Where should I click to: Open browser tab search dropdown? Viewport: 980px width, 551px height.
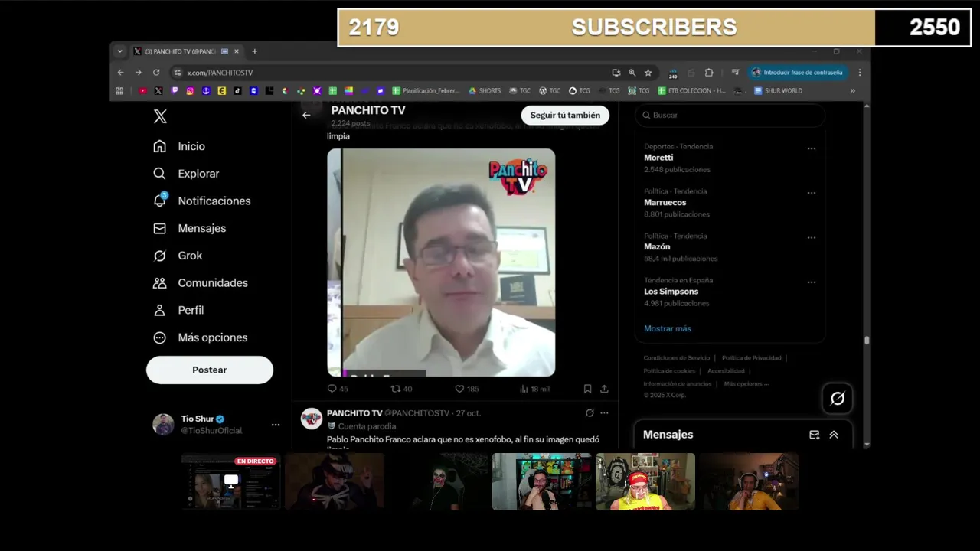[x=119, y=51]
